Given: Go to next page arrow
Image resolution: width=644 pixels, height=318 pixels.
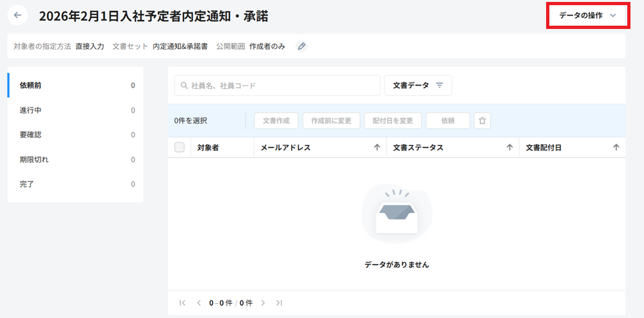Looking at the screenshot, I should point(263,303).
